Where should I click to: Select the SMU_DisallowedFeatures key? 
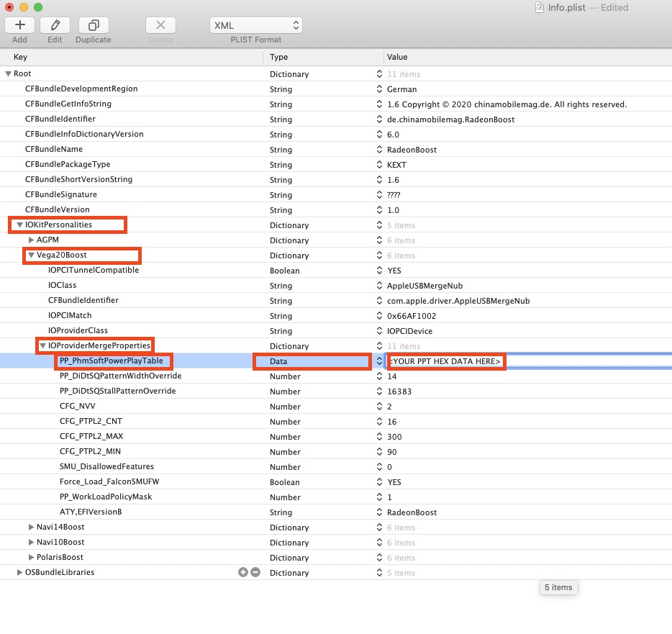click(x=106, y=466)
